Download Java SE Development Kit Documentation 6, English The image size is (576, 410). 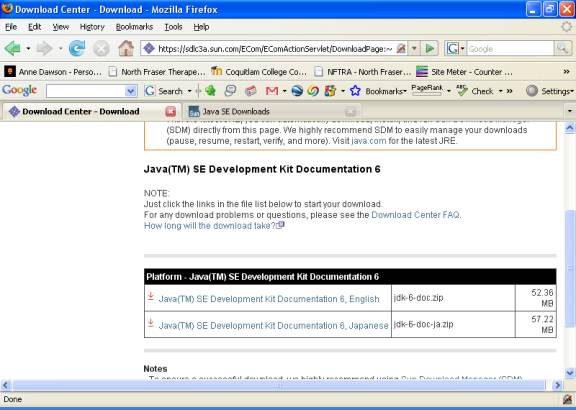point(269,299)
